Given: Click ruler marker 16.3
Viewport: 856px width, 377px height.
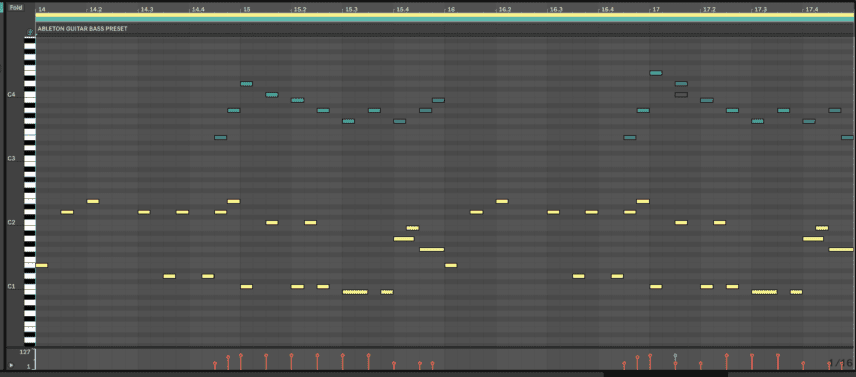Looking at the screenshot, I should point(556,9).
